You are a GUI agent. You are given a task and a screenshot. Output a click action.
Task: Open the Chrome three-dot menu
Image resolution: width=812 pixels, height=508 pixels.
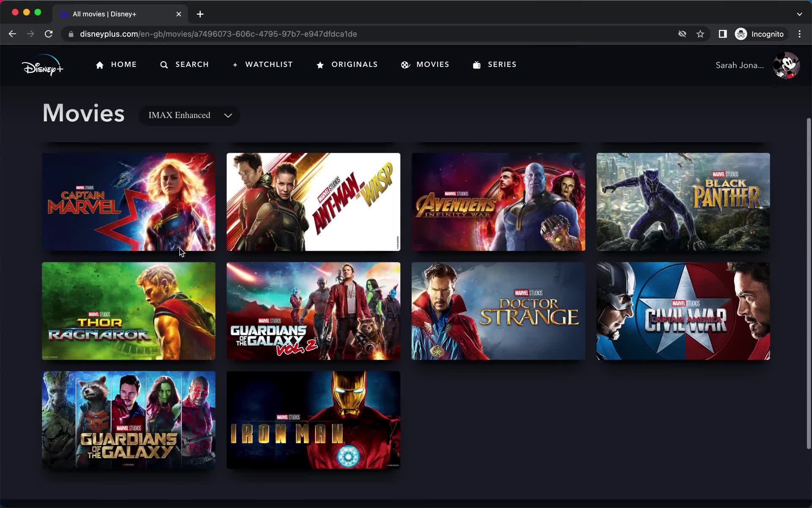(x=799, y=34)
